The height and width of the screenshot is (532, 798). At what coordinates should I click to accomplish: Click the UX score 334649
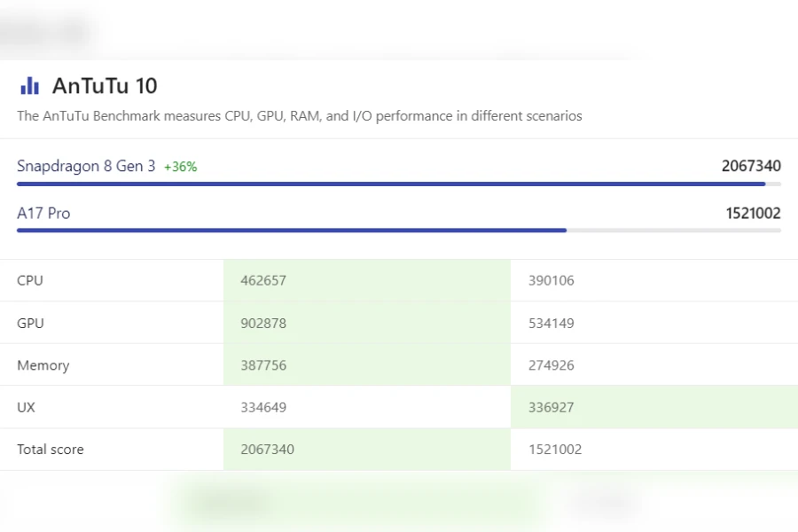263,407
